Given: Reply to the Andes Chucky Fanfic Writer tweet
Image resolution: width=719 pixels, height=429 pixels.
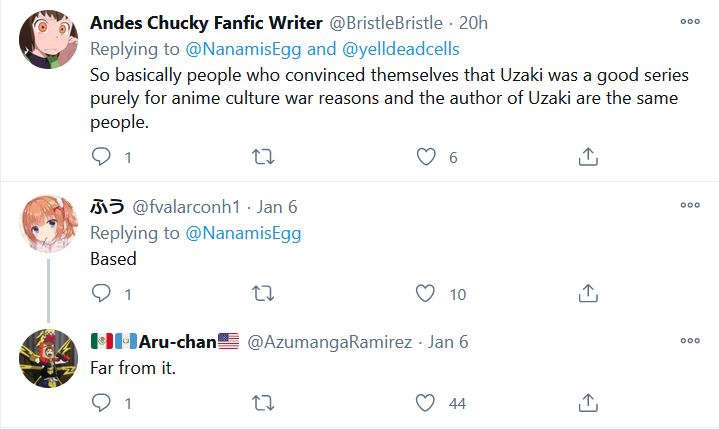Looking at the screenshot, I should pyautogui.click(x=101, y=157).
